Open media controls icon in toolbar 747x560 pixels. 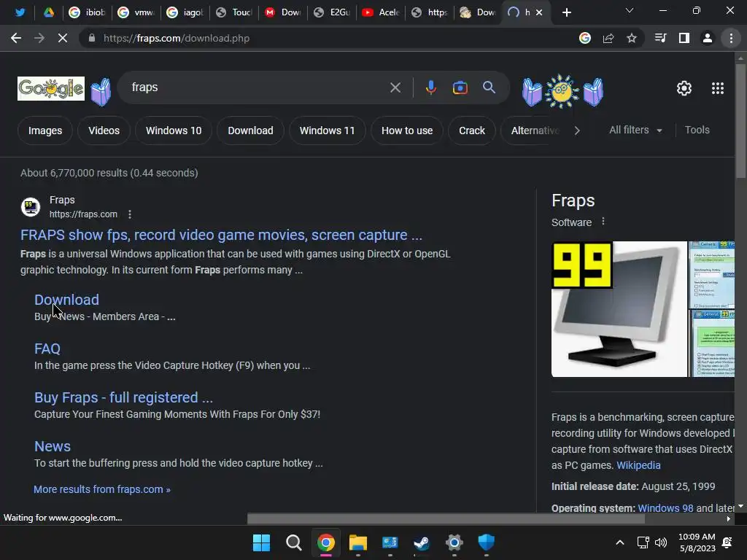pyautogui.click(x=660, y=38)
